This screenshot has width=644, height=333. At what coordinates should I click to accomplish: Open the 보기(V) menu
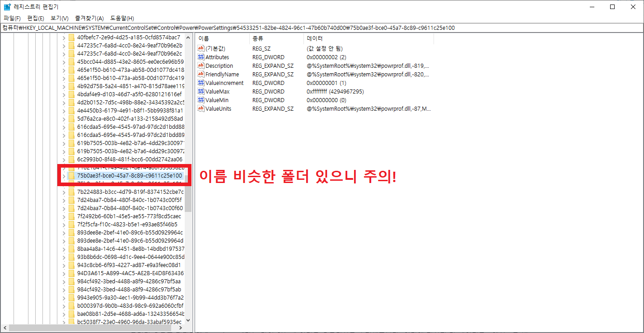pyautogui.click(x=60, y=19)
